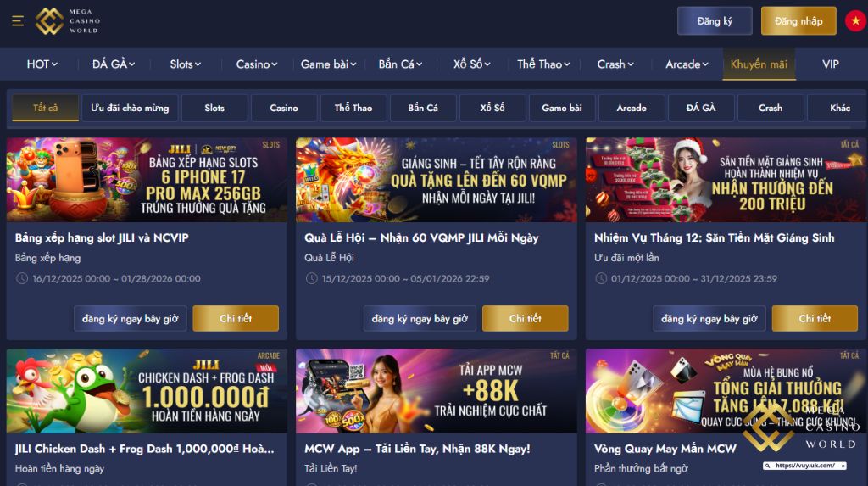Select the Ưu đãi chào mừng filter tab
The width and height of the screenshot is (868, 486).
[x=130, y=108]
